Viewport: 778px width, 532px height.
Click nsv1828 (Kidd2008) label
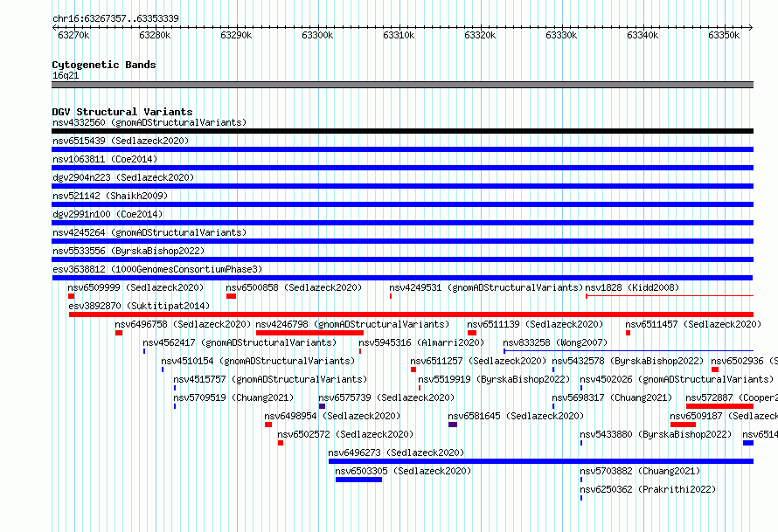coord(632,287)
